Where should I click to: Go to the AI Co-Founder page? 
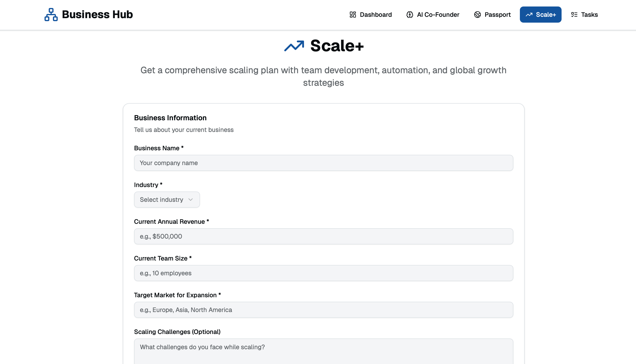433,15
